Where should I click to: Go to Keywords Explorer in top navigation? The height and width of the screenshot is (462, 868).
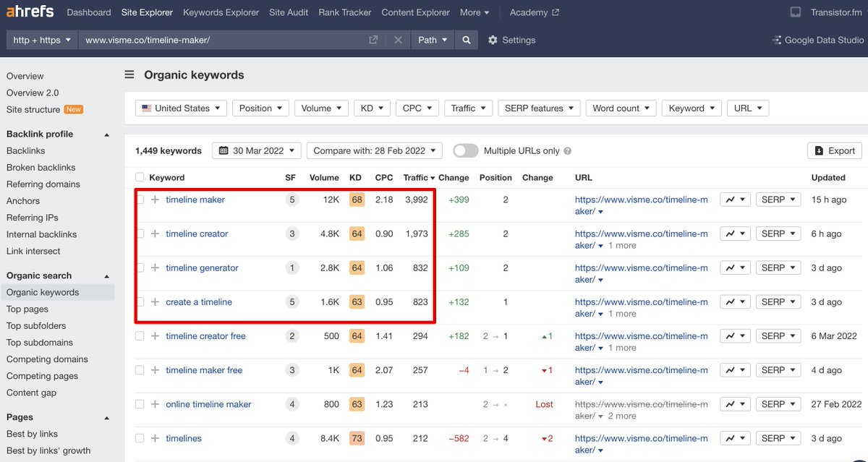tap(221, 12)
